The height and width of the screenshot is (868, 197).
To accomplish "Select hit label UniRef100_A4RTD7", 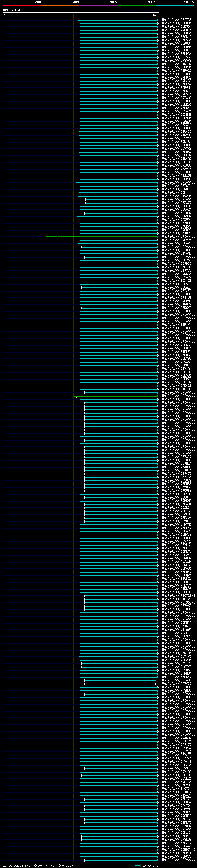I will (177, 64).
